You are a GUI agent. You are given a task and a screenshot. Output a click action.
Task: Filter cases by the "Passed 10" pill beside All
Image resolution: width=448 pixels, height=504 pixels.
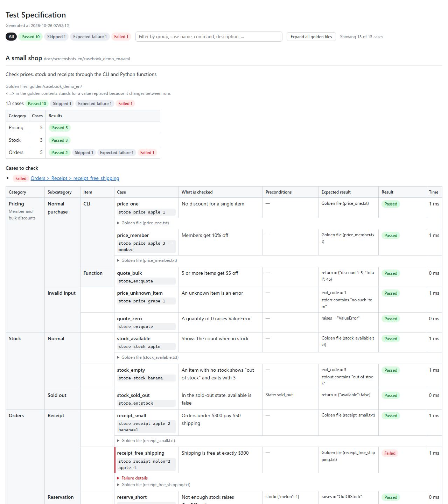click(x=30, y=37)
